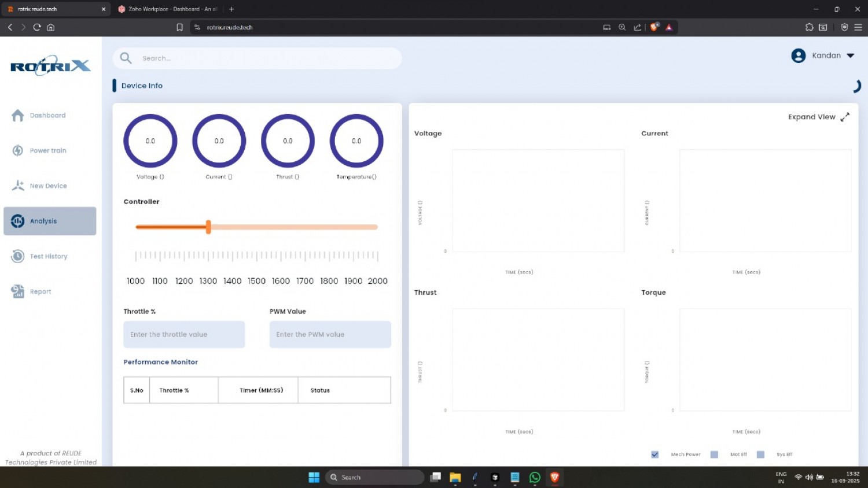Click the Rotrix logo
The width and height of the screenshot is (868, 488).
tap(51, 66)
